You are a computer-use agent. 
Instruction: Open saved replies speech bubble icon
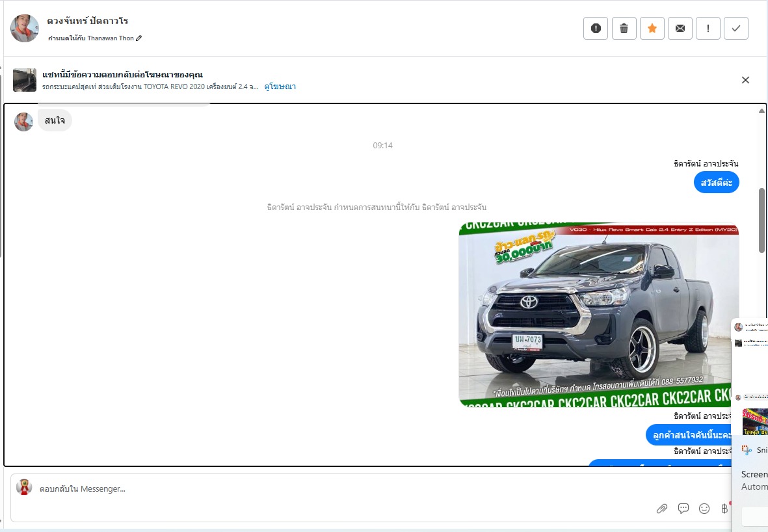click(683, 509)
